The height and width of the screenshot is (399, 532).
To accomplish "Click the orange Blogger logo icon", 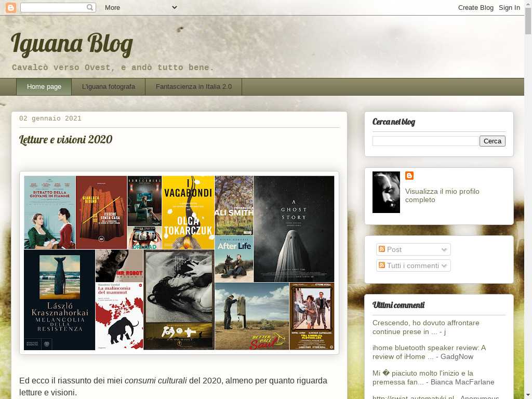I will click(11, 7).
